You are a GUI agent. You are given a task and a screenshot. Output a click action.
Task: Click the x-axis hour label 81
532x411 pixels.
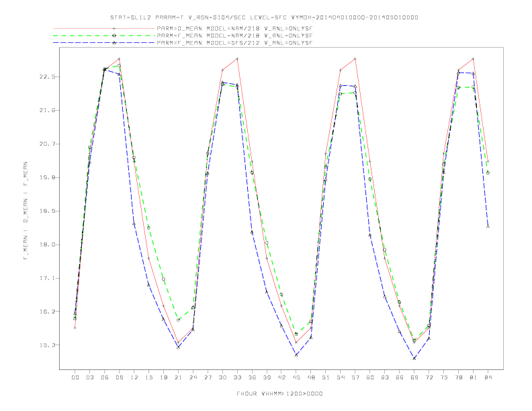click(x=474, y=377)
